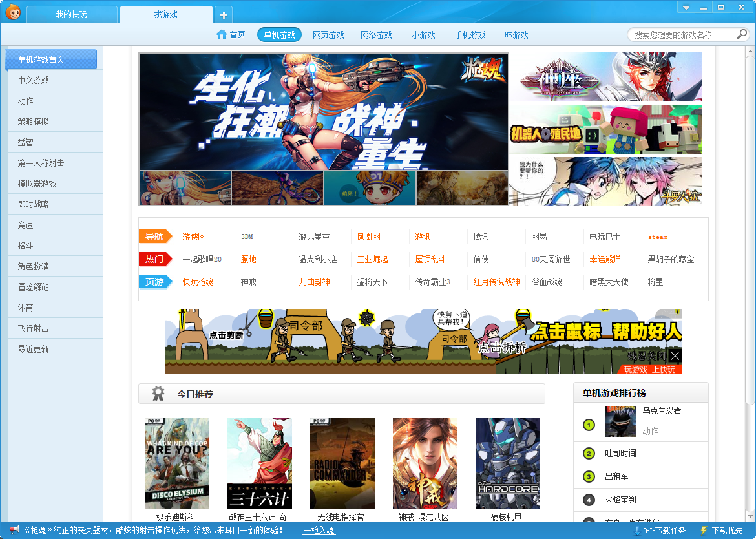Open the 幸运熊猫 hot game link
Screen dimensions: 756x539
605,259
